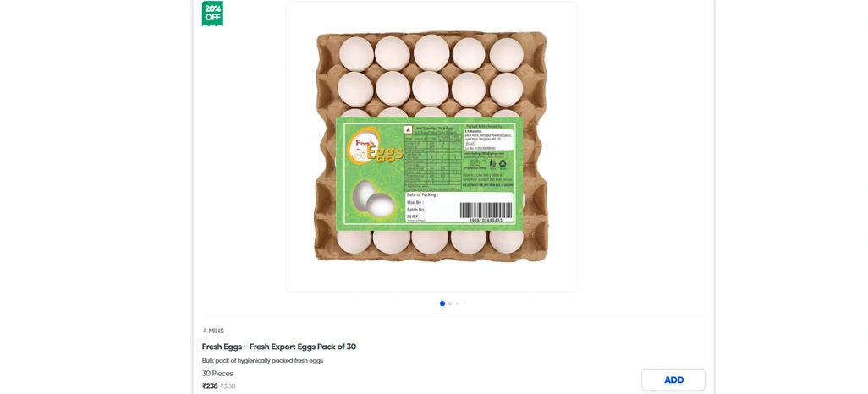This screenshot has height=394, width=868.
Task: Click the red triangle mark on the label
Action: 409,129
